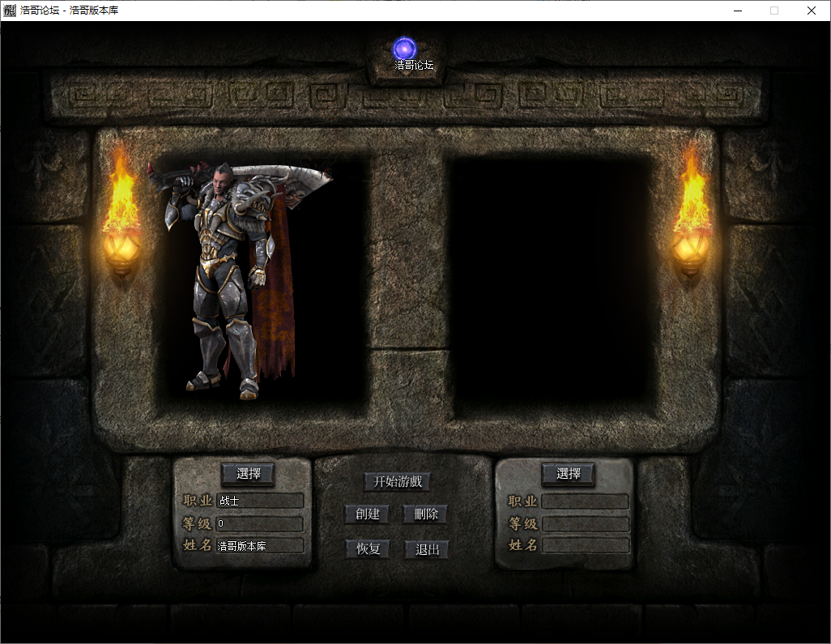Screen dimensions: 831x644
Task: Click the empty right-side 等级 field
Action: [x=585, y=524]
